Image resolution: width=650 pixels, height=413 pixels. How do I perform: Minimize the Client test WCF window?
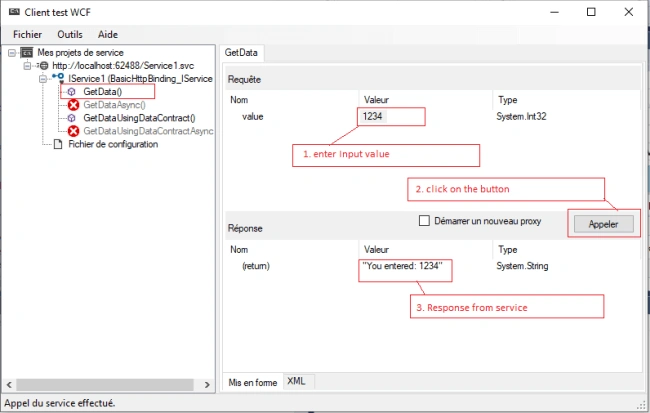coord(554,12)
